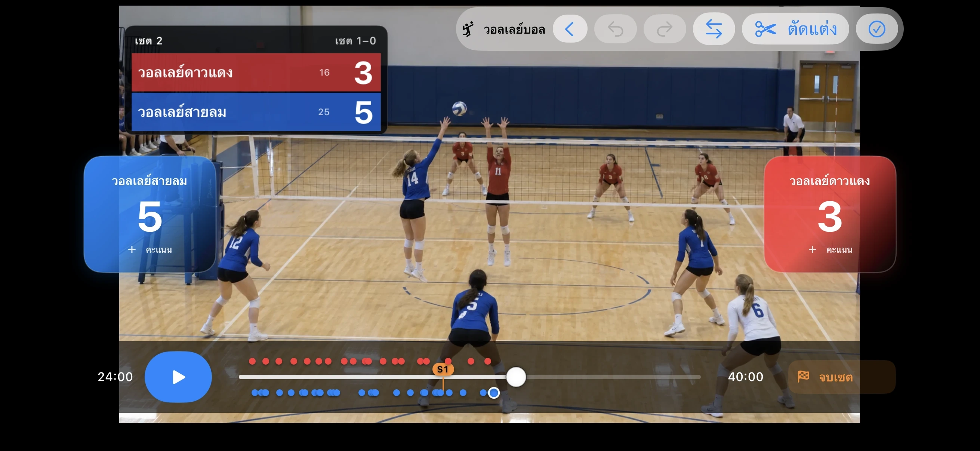Select the first red point marker
Image resolution: width=980 pixels, height=451 pixels.
[x=252, y=361]
